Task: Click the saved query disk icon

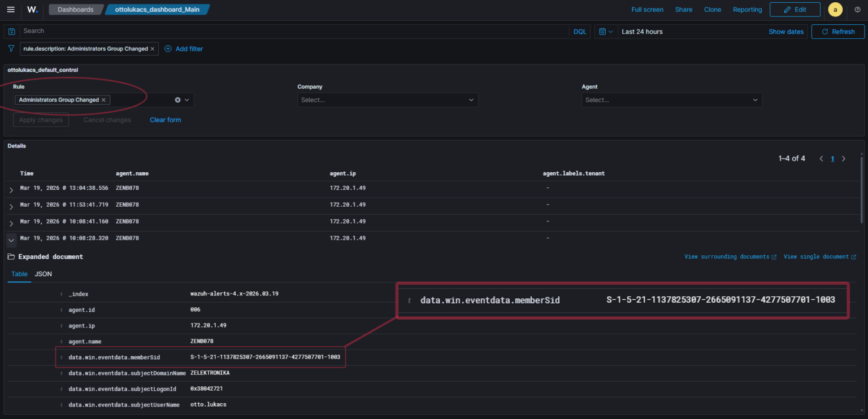Action: pyautogui.click(x=12, y=32)
